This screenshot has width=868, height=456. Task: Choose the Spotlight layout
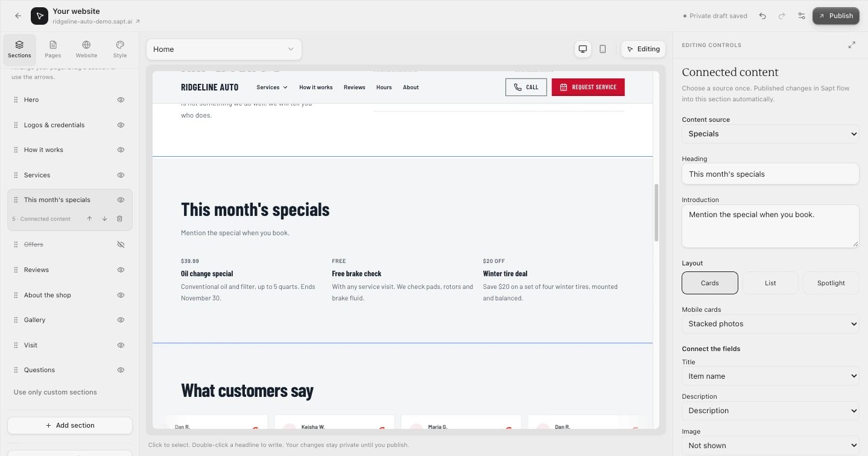(831, 283)
